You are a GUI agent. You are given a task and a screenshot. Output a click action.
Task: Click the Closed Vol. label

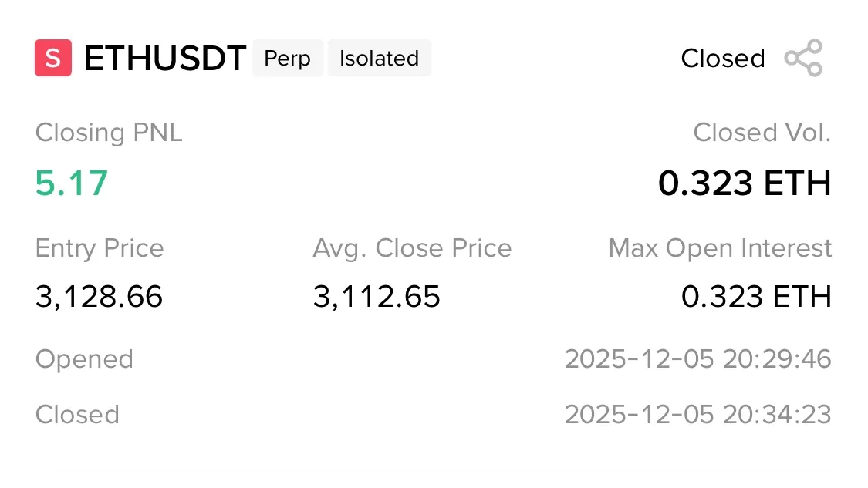pyautogui.click(x=762, y=133)
